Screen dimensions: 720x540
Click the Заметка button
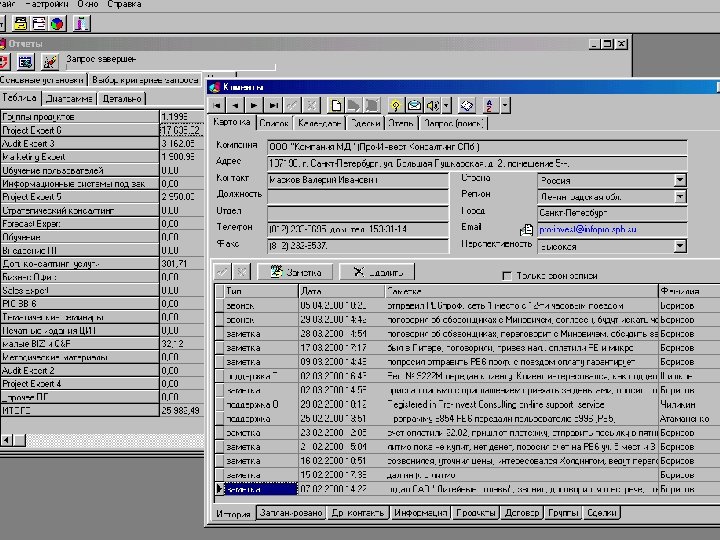click(296, 271)
